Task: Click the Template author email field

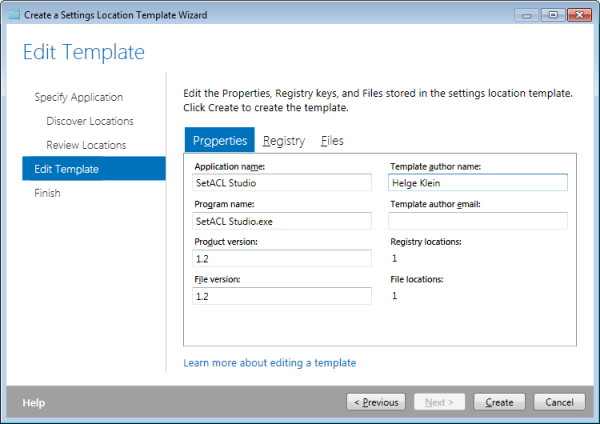Action: [x=478, y=221]
